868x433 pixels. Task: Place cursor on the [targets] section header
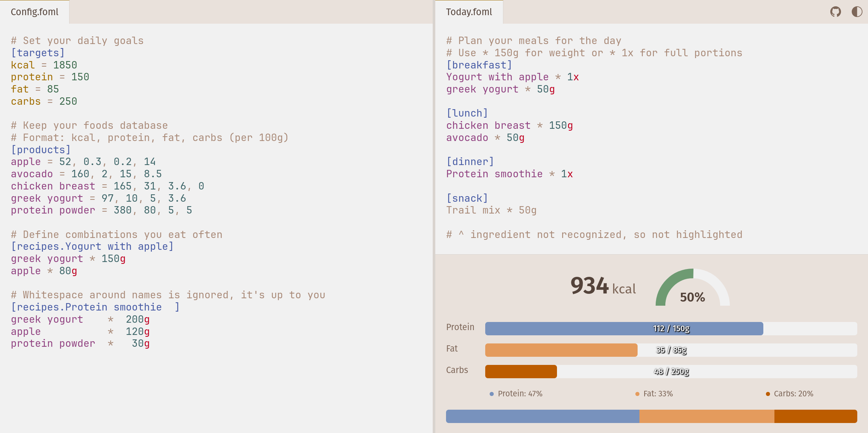38,53
